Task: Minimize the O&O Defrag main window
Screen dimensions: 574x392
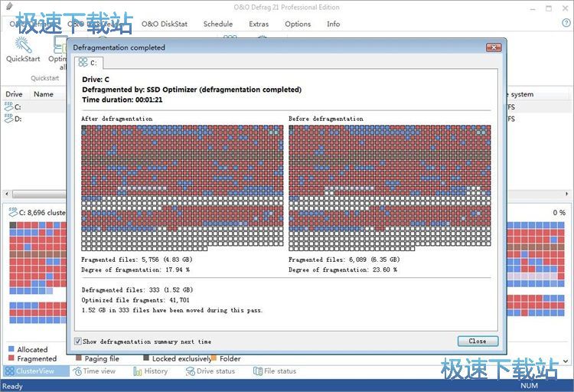Action: point(533,8)
